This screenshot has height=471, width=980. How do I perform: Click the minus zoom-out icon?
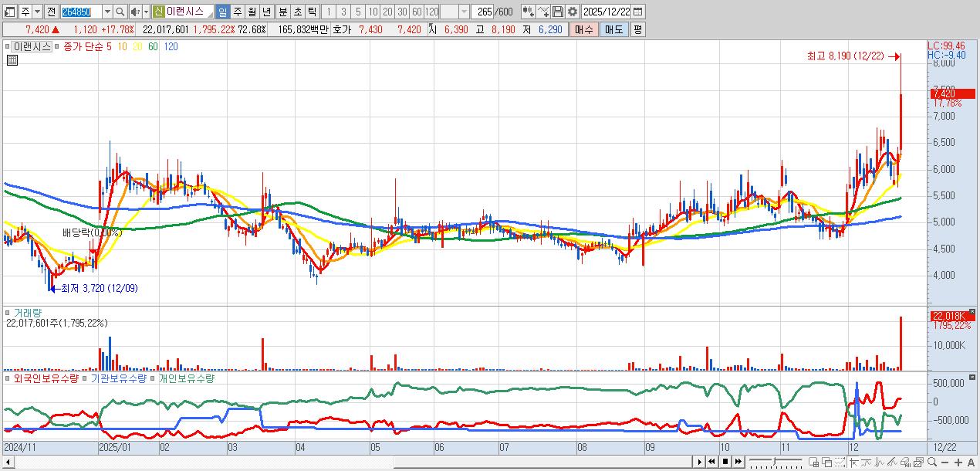click(x=945, y=462)
